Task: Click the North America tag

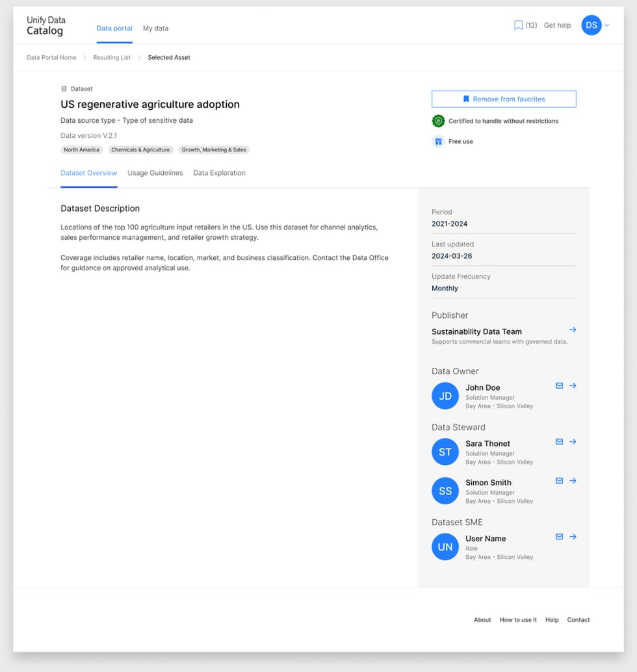Action: [81, 150]
